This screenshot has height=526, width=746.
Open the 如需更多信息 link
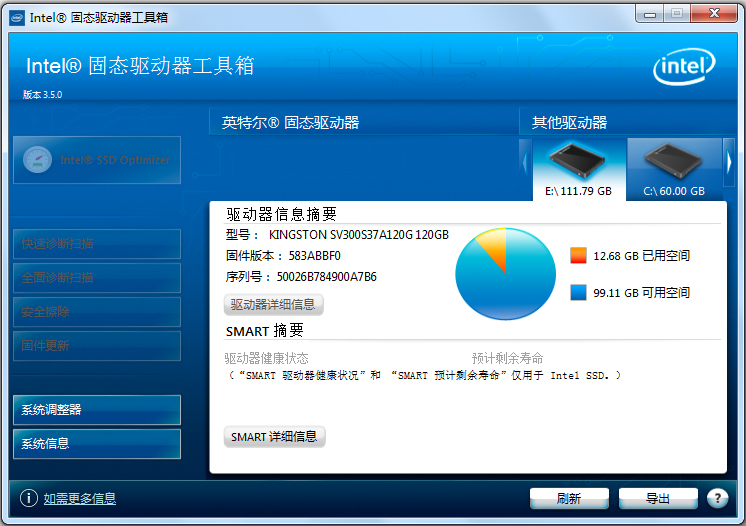[x=80, y=498]
